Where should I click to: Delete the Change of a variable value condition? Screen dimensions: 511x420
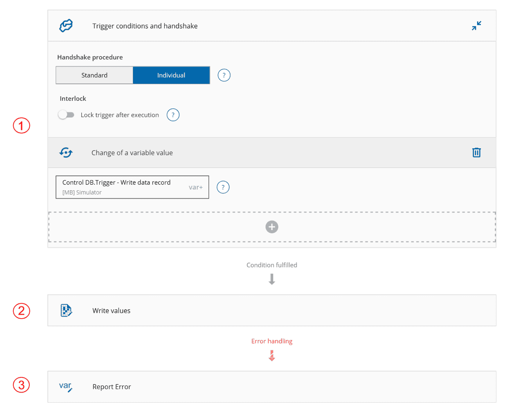[x=476, y=153]
